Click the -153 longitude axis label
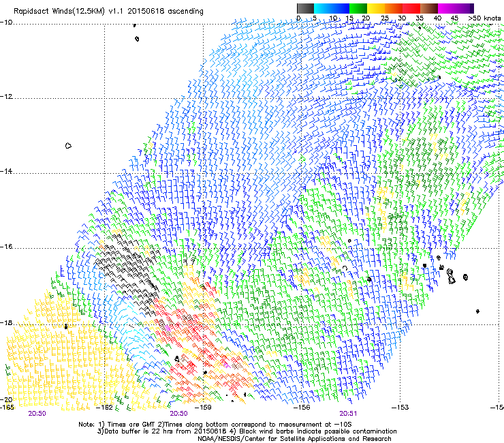 coord(400,408)
